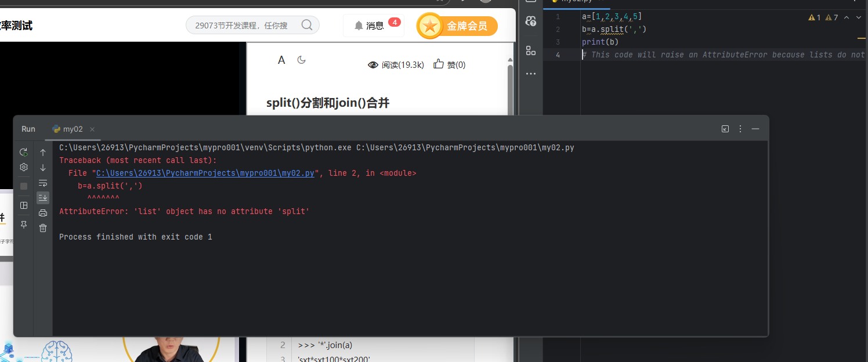
Task: Jump to previous warning with up chevron
Action: click(x=846, y=17)
